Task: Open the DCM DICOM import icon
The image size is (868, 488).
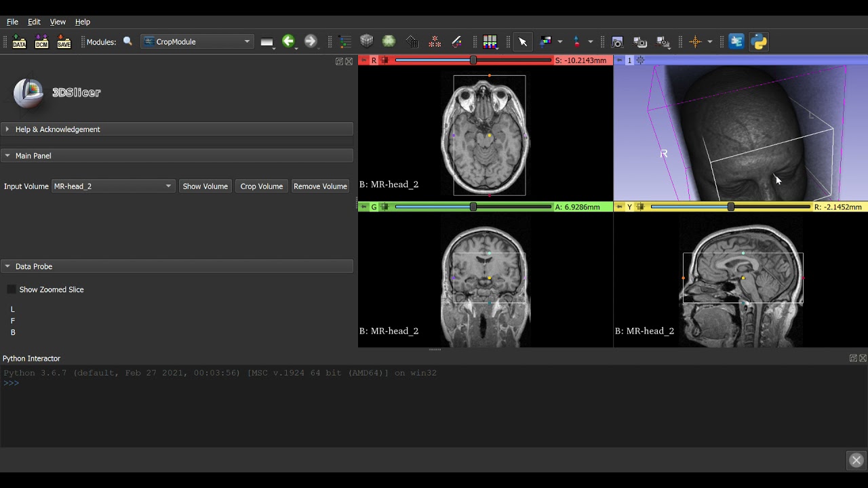Action: pyautogui.click(x=41, y=42)
